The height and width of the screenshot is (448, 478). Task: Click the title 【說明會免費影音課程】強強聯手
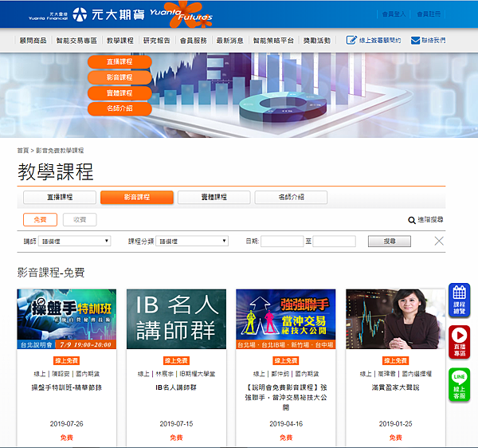(286, 397)
